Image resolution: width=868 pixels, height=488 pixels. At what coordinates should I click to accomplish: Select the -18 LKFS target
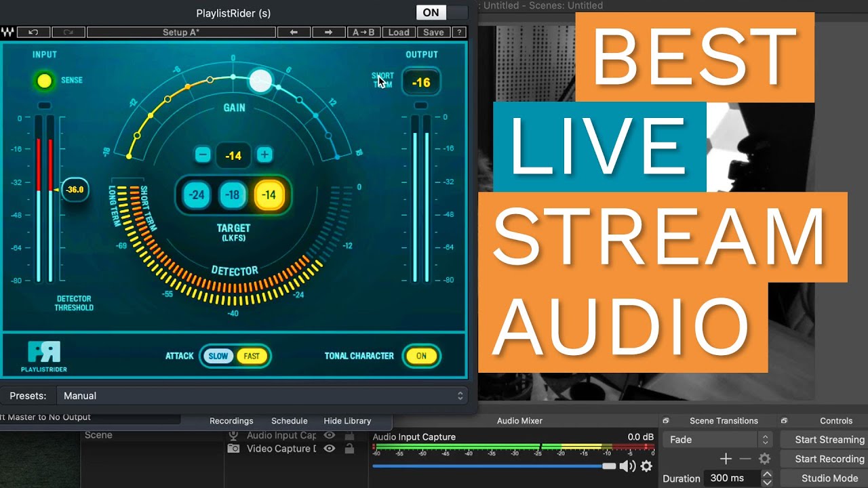point(233,195)
